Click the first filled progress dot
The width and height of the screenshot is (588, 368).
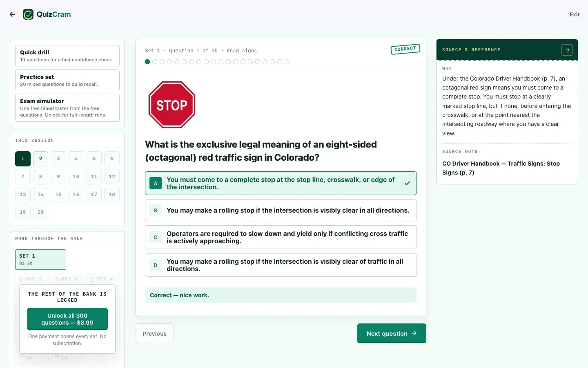[147, 62]
